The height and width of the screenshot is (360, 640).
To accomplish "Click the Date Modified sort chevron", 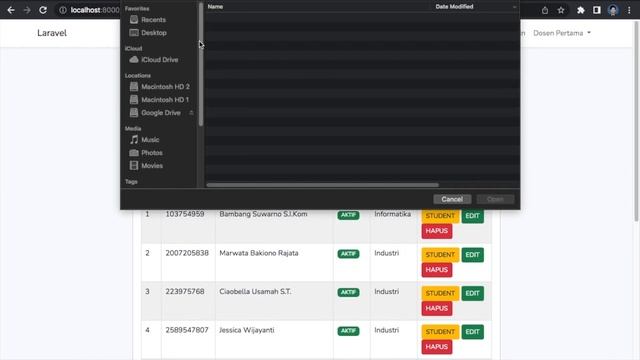I will 514,7.
